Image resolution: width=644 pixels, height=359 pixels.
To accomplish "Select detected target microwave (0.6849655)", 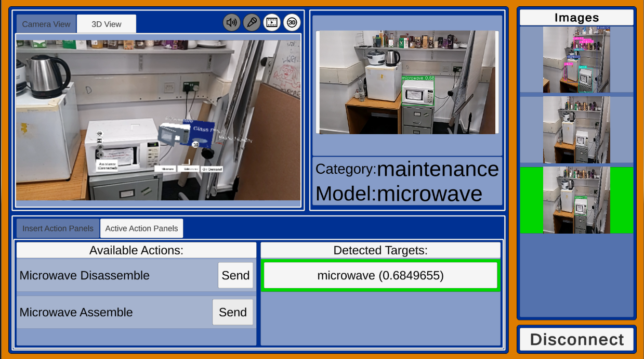I will click(380, 275).
